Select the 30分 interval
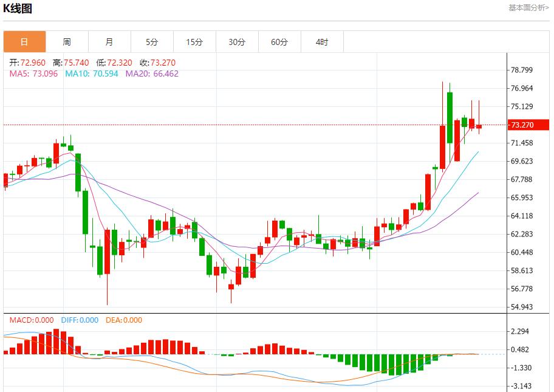 (237, 41)
